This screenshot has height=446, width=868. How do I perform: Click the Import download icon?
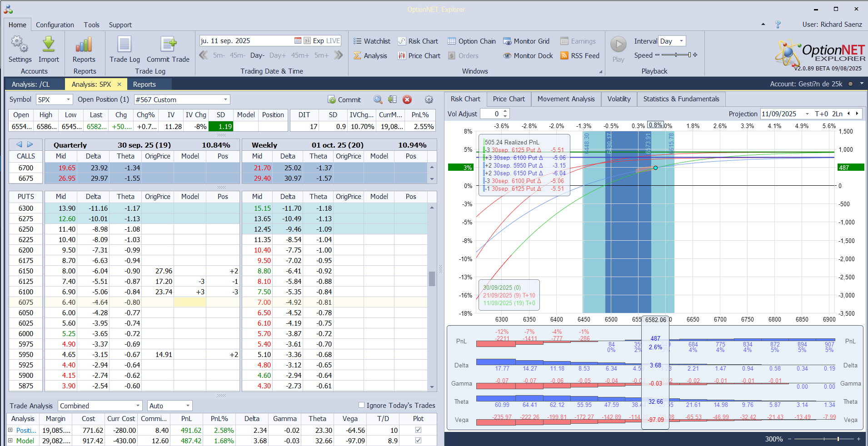tap(48, 45)
